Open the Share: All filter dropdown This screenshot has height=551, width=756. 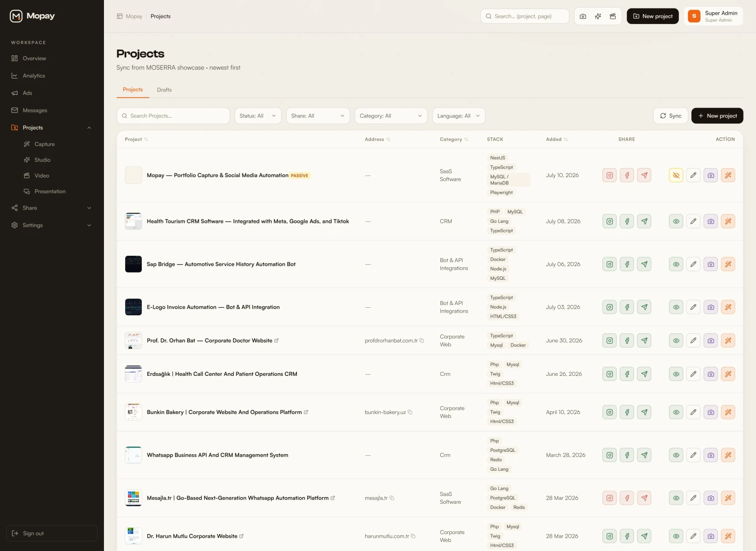click(x=318, y=116)
